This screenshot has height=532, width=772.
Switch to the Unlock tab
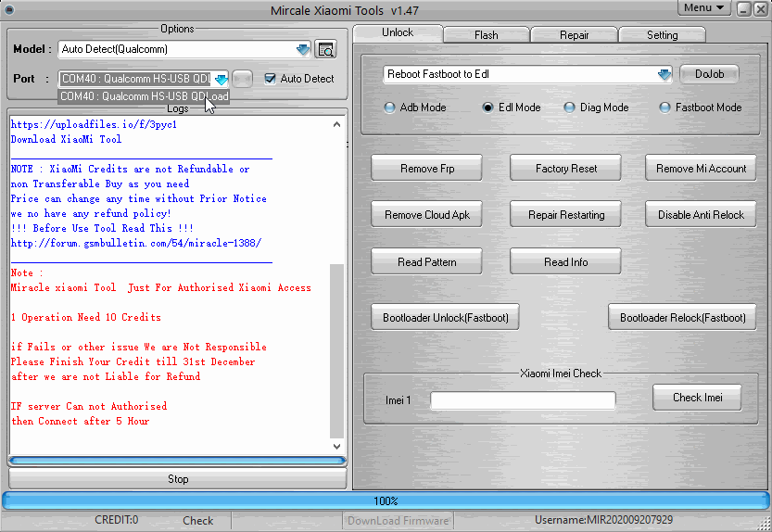[x=398, y=32]
